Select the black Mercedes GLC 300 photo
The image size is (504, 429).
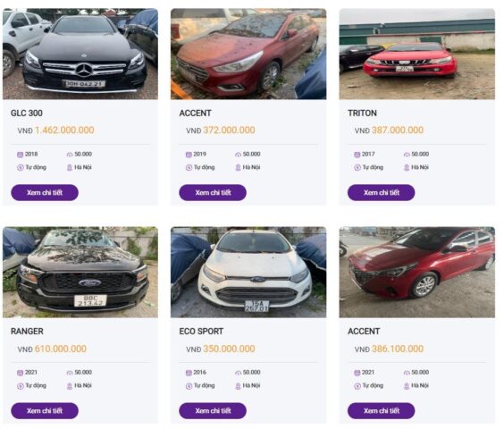(80, 54)
